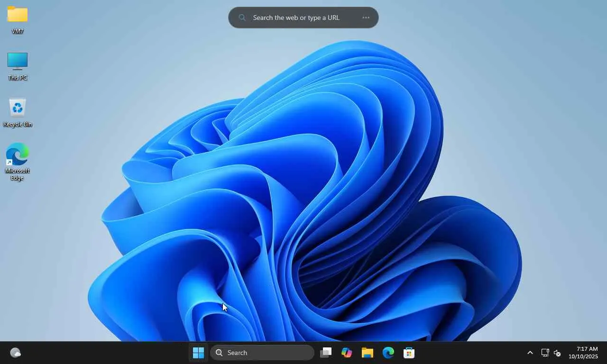Open the search bar more options menu

pos(366,18)
